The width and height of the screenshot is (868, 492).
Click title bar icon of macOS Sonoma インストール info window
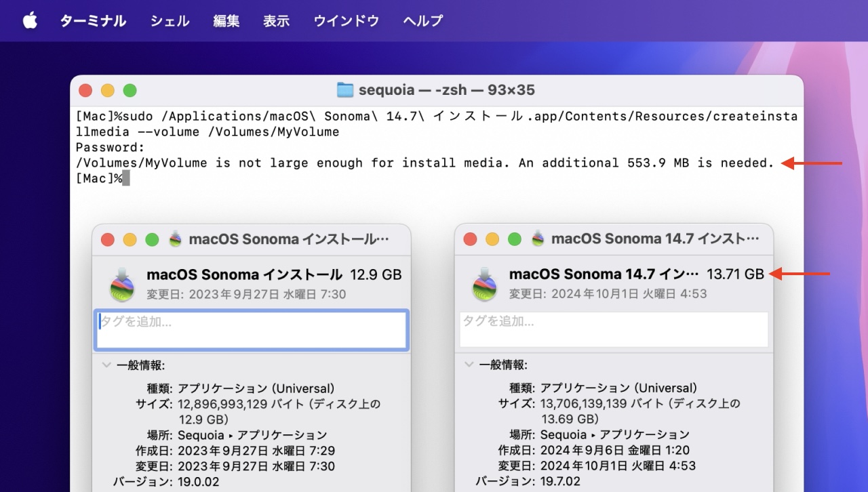pos(176,239)
